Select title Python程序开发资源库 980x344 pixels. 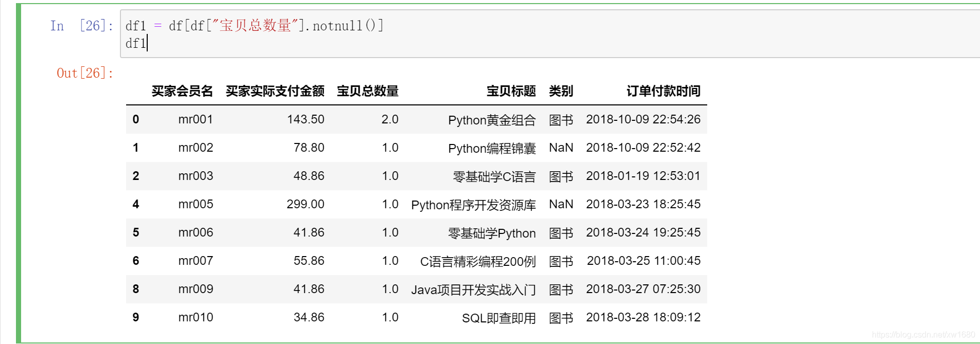(x=474, y=205)
